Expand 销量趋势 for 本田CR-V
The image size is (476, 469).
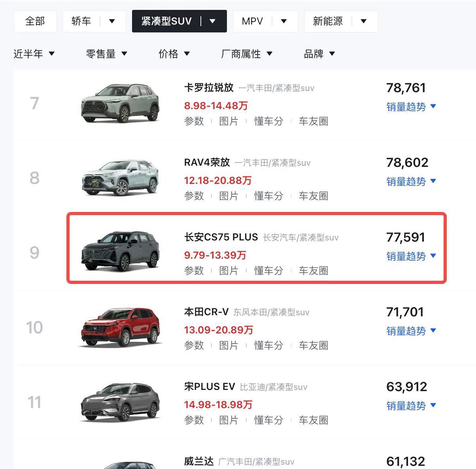[411, 331]
